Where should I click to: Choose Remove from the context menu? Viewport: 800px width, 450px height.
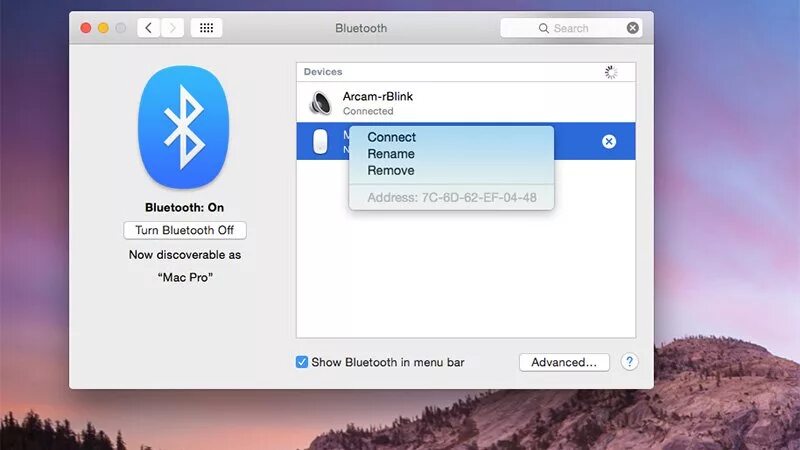[391, 170]
